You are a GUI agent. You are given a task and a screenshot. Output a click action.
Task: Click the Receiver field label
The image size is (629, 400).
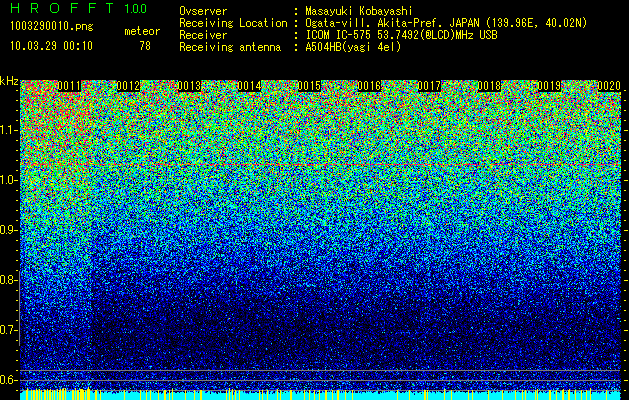click(203, 35)
